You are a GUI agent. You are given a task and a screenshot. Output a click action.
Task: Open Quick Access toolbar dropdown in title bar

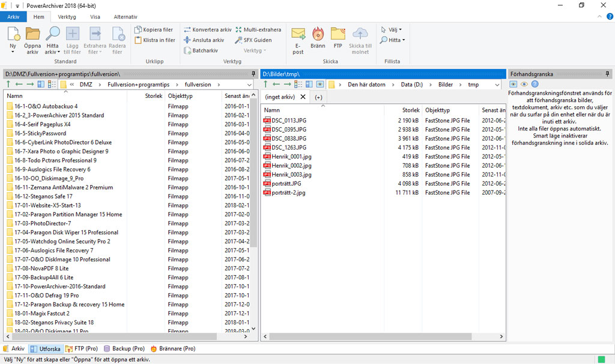(x=17, y=6)
